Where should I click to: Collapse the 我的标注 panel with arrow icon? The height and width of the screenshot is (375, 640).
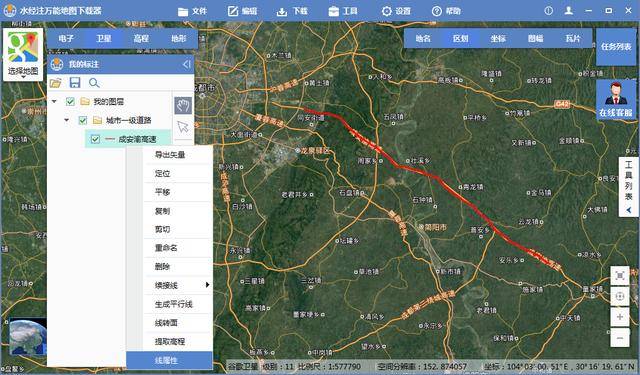click(187, 64)
